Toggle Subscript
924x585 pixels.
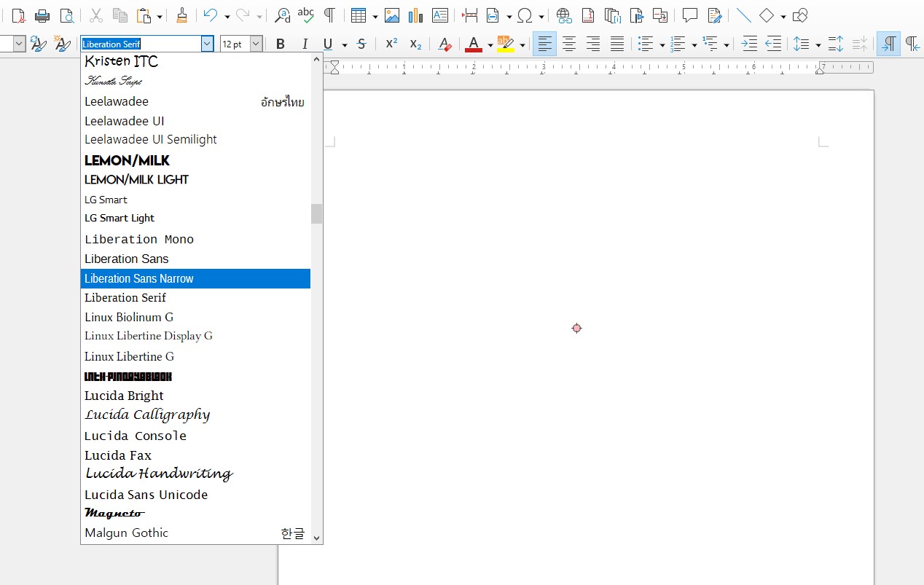coord(415,44)
